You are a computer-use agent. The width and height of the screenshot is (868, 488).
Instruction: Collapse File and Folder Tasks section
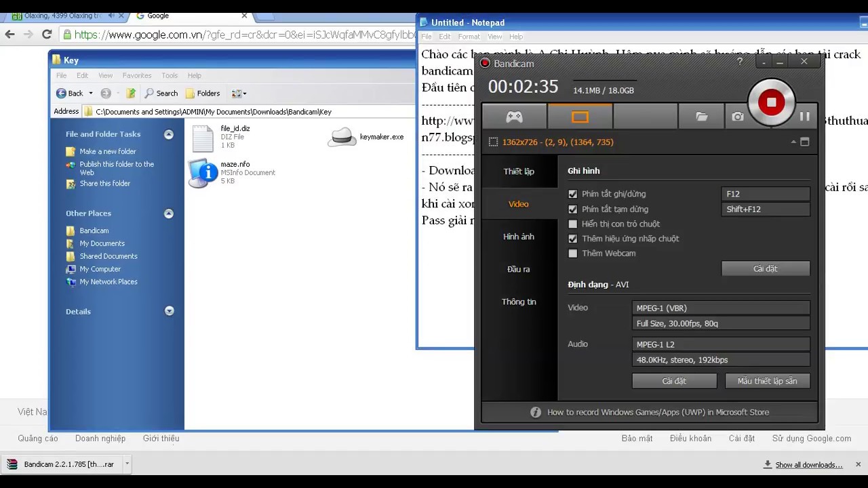[169, 134]
